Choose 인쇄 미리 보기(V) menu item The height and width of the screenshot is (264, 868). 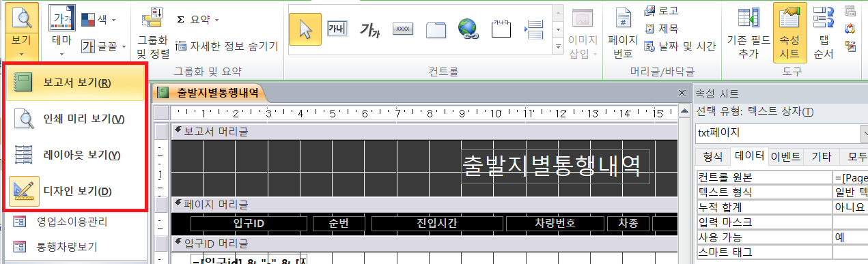click(x=75, y=119)
